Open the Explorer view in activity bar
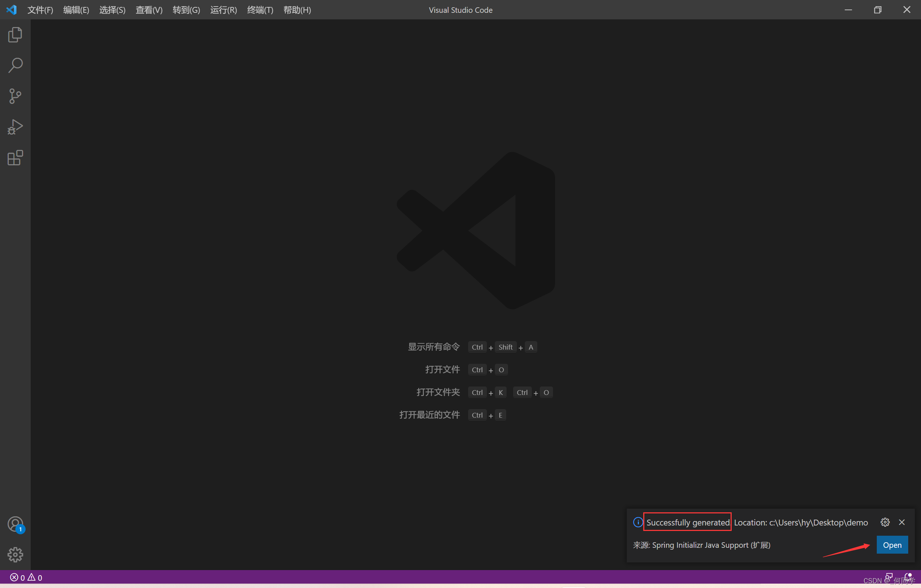Image resolution: width=921 pixels, height=588 pixels. [15, 35]
